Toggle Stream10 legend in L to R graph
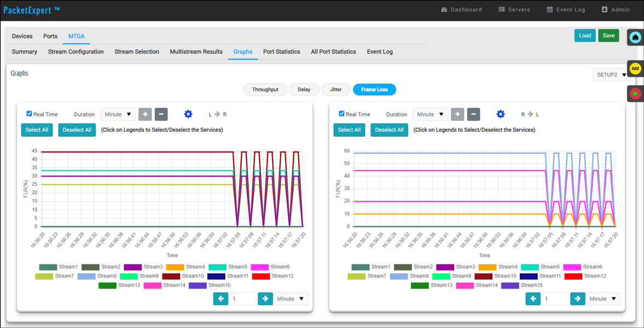Image resolution: width=644 pixels, height=328 pixels. (183, 276)
